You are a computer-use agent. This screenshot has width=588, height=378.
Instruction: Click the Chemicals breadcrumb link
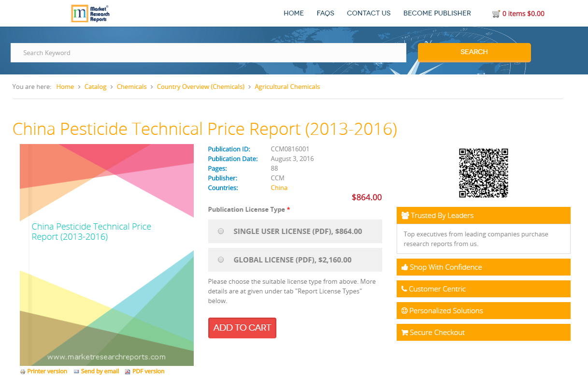132,87
